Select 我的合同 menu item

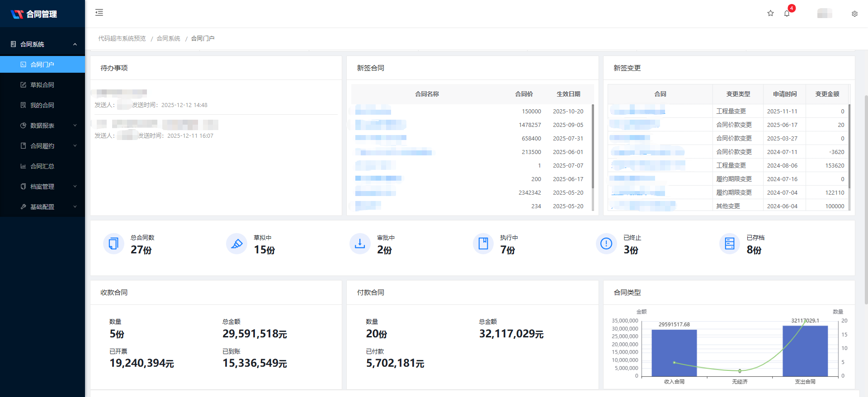click(42, 105)
